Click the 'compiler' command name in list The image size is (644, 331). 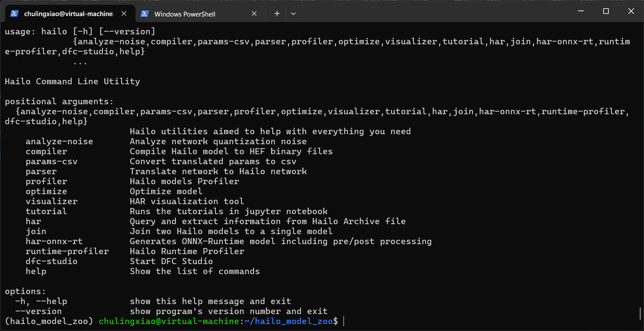(x=46, y=151)
